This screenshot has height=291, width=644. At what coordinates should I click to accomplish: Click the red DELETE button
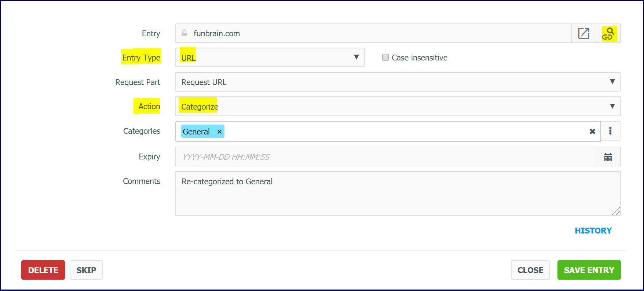[43, 270]
